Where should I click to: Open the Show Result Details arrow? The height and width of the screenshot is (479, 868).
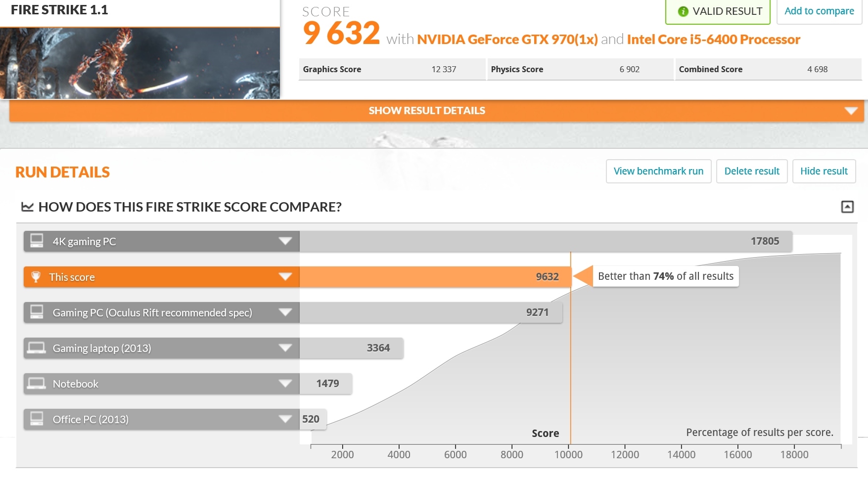pyautogui.click(x=851, y=111)
